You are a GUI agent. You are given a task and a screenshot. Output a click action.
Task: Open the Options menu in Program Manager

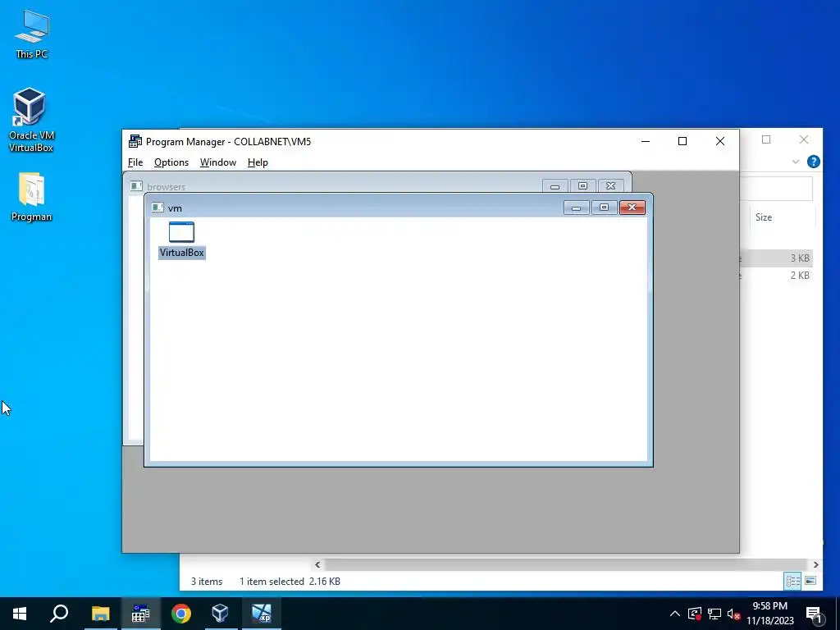[x=171, y=162]
